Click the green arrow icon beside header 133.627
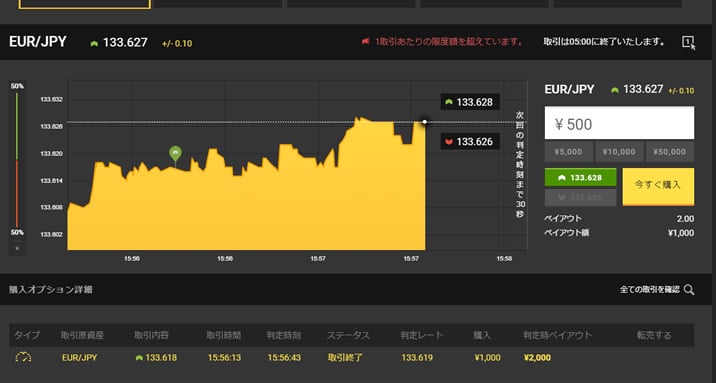Screen dimensions: 716x383 pos(95,43)
